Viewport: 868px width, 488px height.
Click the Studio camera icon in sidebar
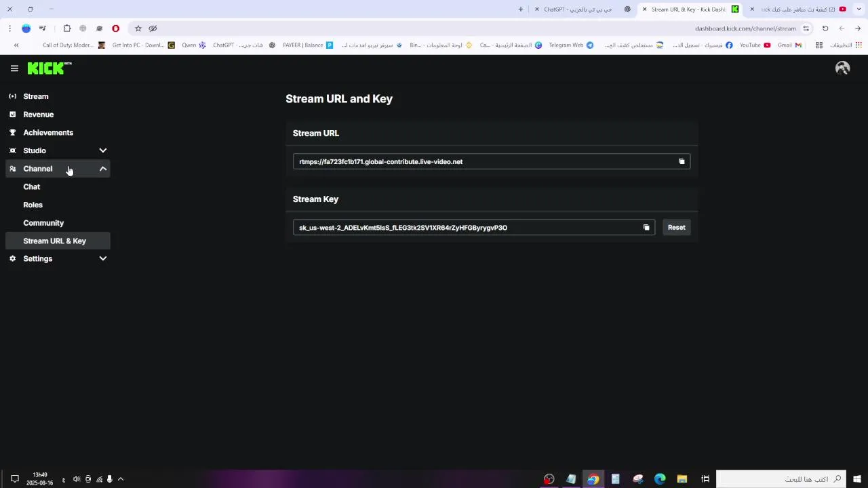tap(12, 150)
